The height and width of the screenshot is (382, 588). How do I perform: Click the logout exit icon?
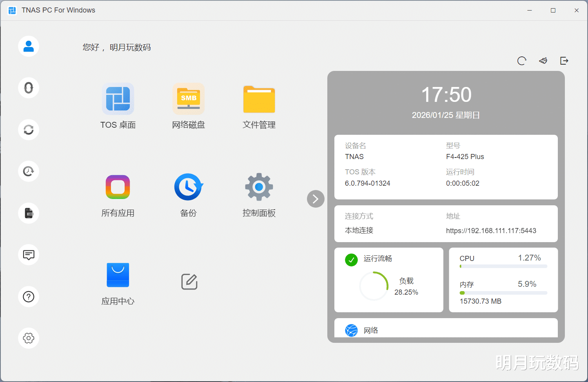[564, 61]
